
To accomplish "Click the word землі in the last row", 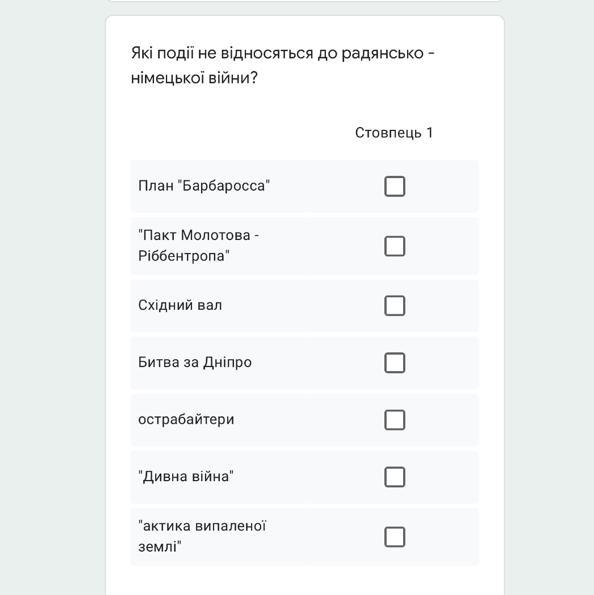I will (160, 547).
